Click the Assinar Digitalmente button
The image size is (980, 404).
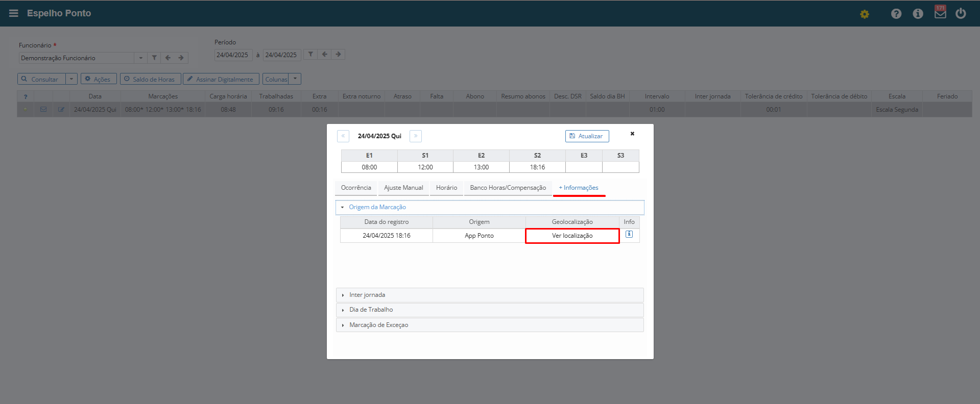click(x=221, y=79)
